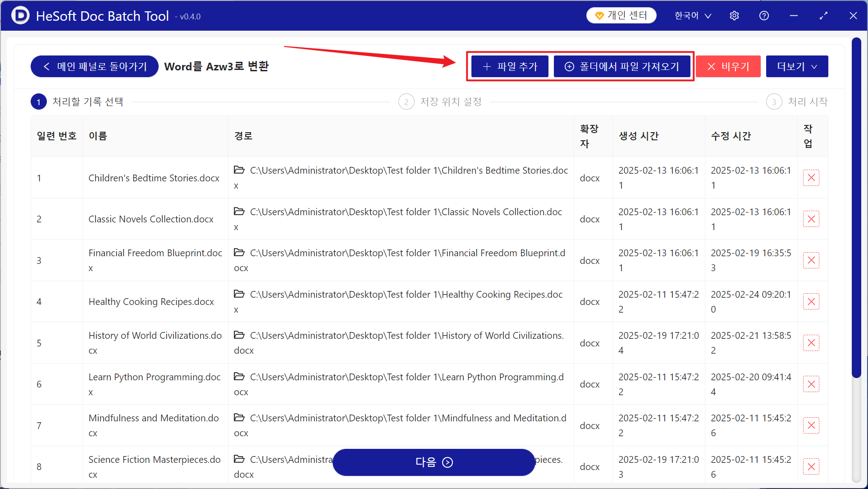Open the 한국어 language dropdown
868x489 pixels.
[693, 16]
